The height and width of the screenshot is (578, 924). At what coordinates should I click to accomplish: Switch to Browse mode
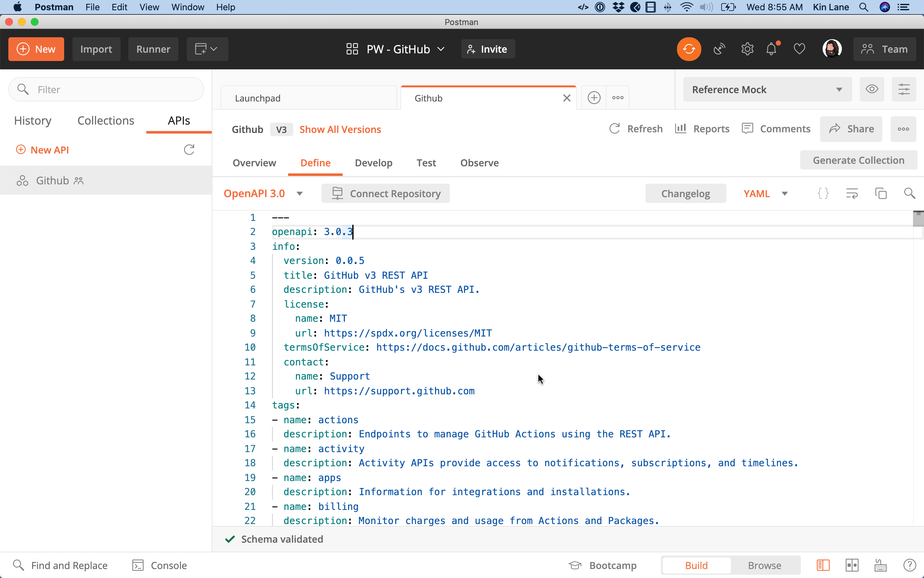click(x=765, y=565)
